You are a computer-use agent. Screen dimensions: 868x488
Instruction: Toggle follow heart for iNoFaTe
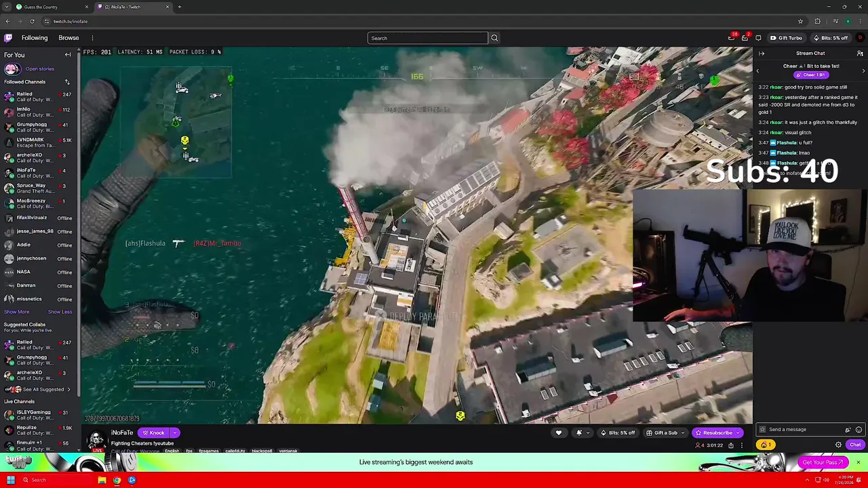(559, 433)
